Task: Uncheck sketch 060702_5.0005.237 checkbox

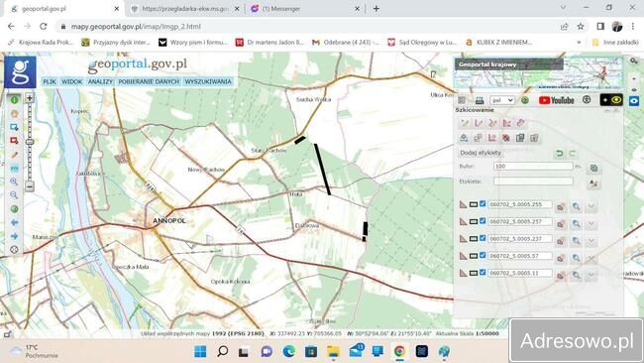Action: click(x=483, y=238)
